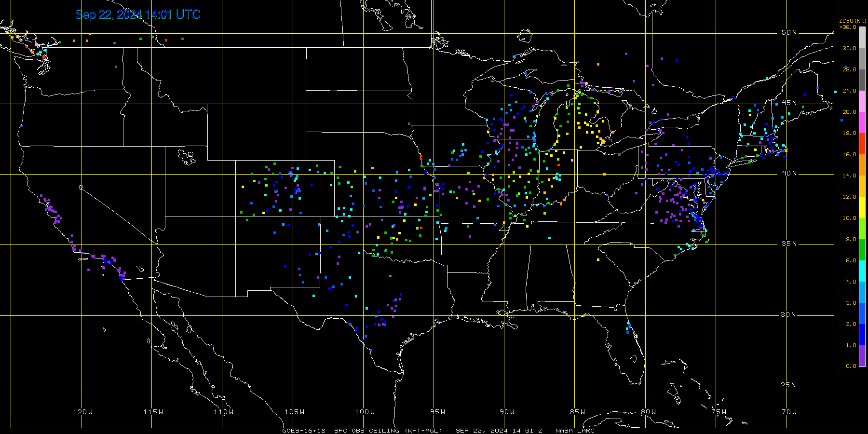Viewport: 868px width, 434px height.
Task: Click the 10.0 legend value
Action: tap(849, 218)
